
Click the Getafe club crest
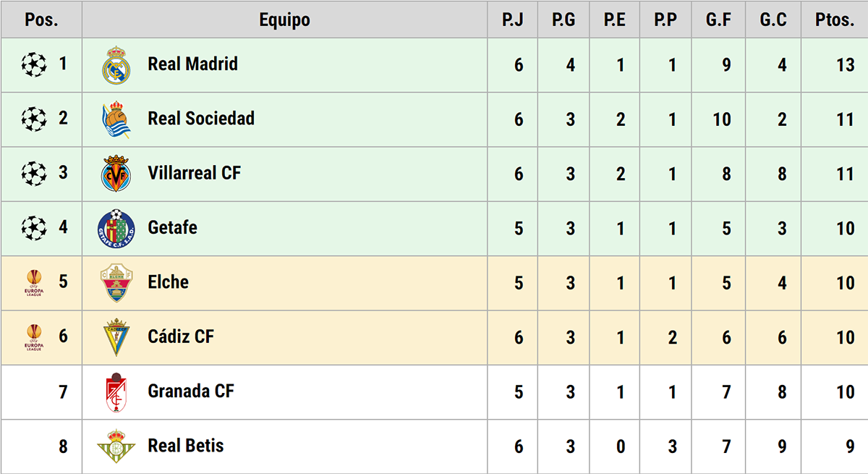click(x=116, y=228)
